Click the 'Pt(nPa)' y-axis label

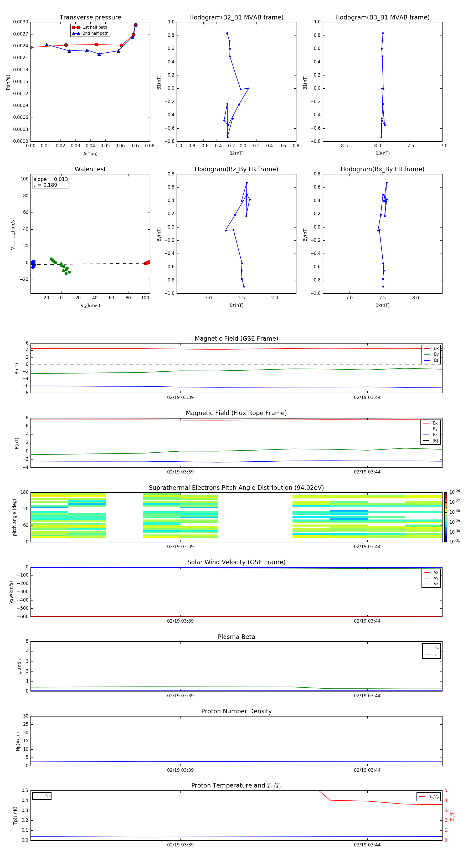click(8, 82)
